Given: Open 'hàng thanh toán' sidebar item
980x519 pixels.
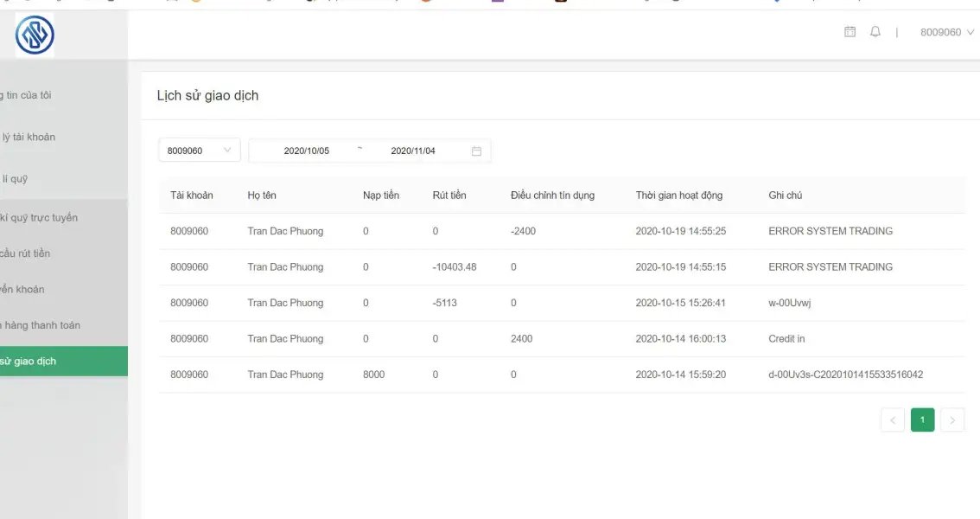Looking at the screenshot, I should point(41,325).
